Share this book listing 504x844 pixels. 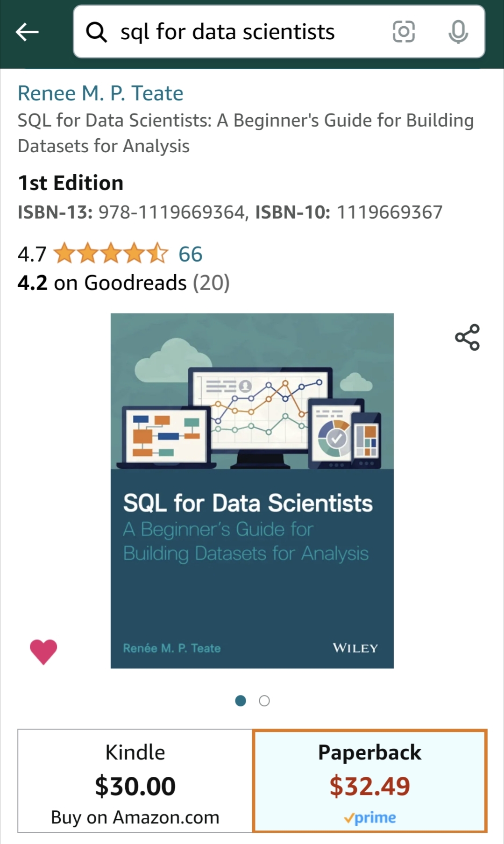pos(467,337)
